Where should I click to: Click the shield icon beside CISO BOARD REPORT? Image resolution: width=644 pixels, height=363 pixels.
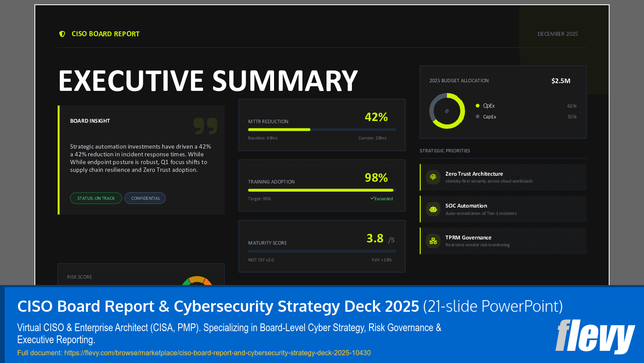62,34
